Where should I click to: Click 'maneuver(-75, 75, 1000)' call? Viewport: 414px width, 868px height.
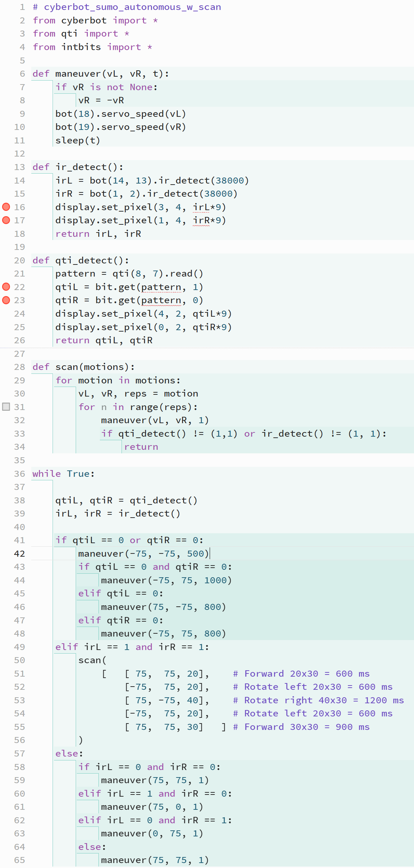click(x=166, y=580)
